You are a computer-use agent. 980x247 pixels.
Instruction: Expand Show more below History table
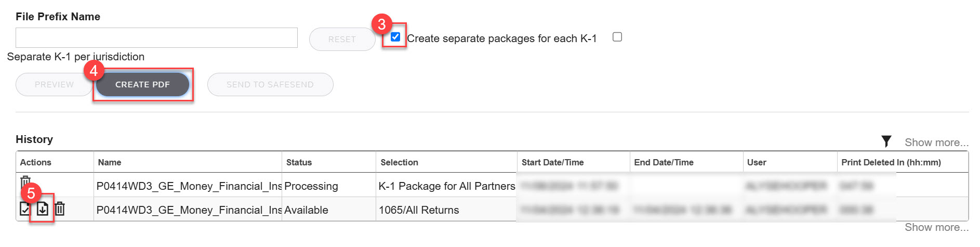coord(936,227)
